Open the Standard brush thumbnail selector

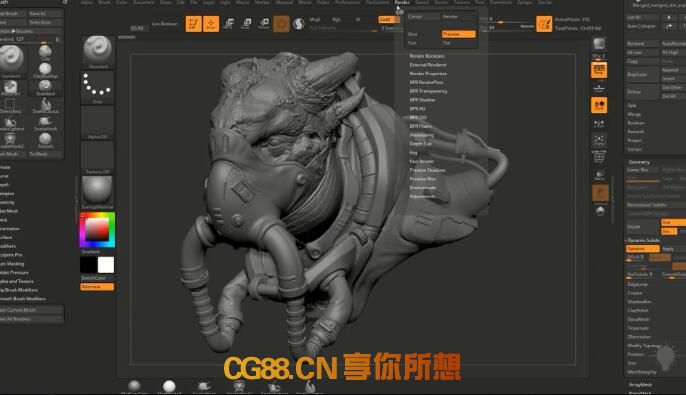98,52
